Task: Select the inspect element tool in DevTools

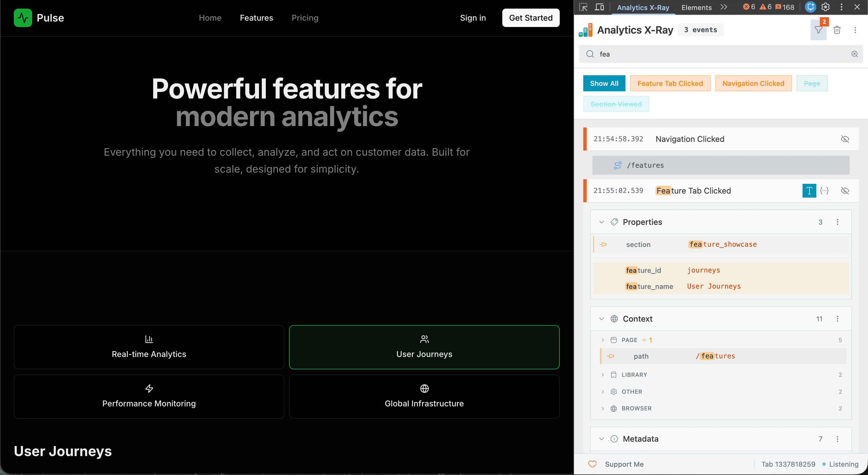Action: (x=583, y=7)
